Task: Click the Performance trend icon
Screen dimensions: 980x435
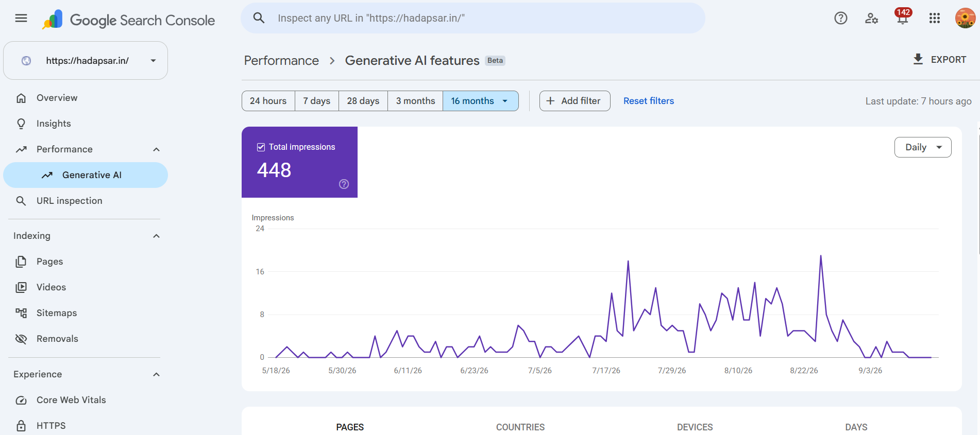Action: (21, 149)
